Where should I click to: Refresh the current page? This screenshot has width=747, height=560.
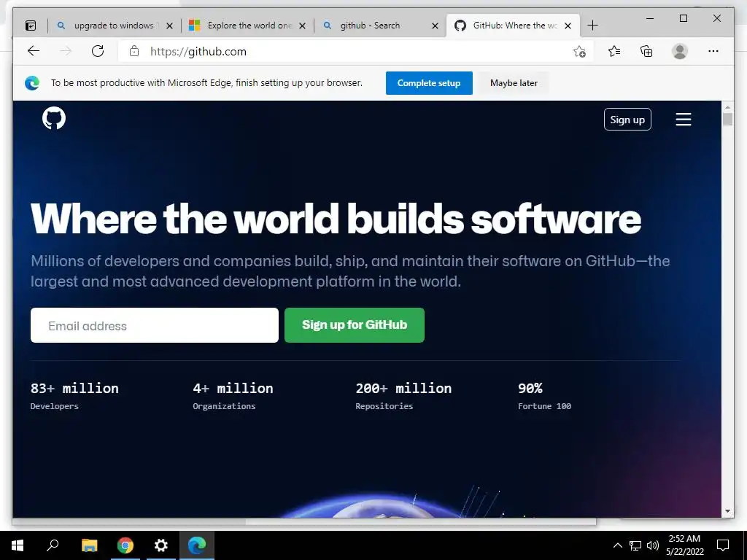point(98,51)
